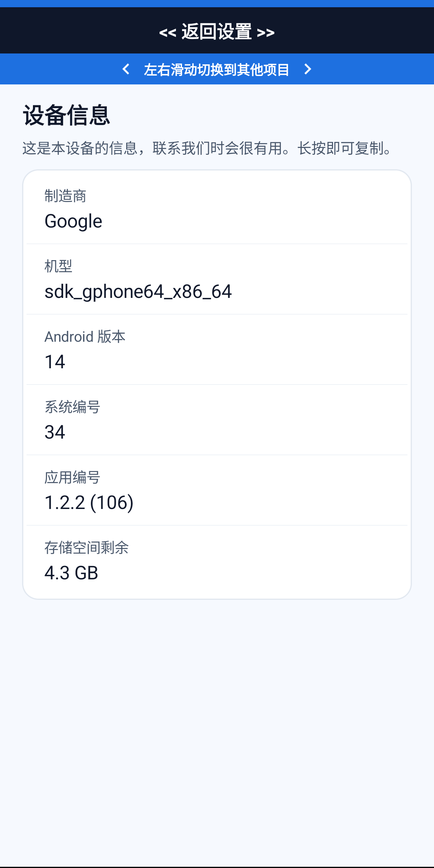Go back via 返回设置 header
434x868 pixels.
(x=217, y=32)
